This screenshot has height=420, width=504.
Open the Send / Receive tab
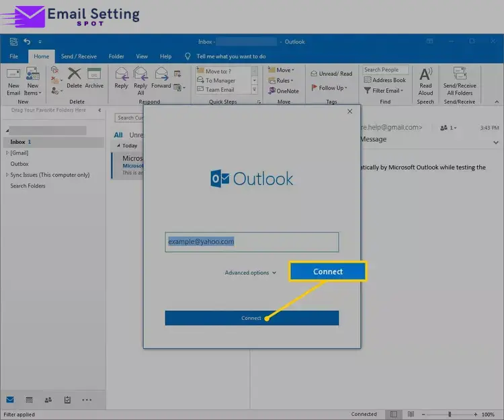click(79, 56)
